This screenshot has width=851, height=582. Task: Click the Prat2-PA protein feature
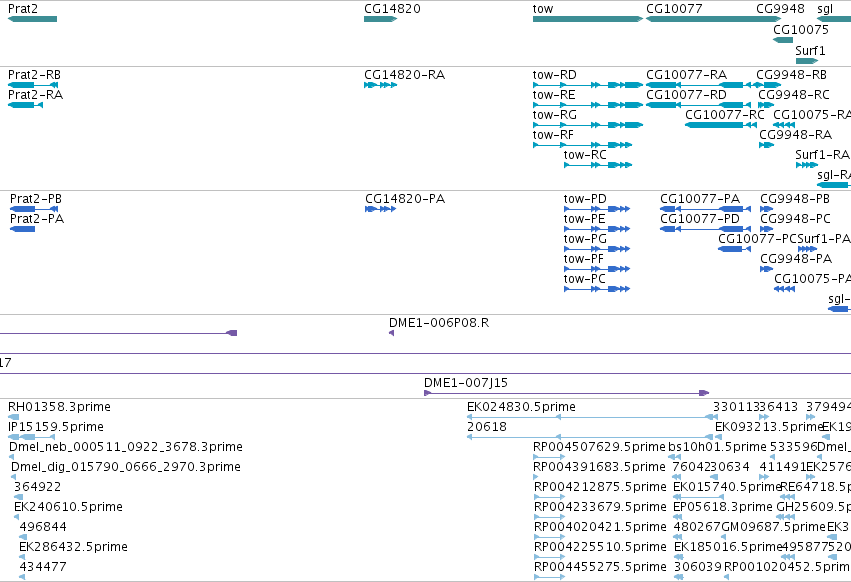(23, 229)
